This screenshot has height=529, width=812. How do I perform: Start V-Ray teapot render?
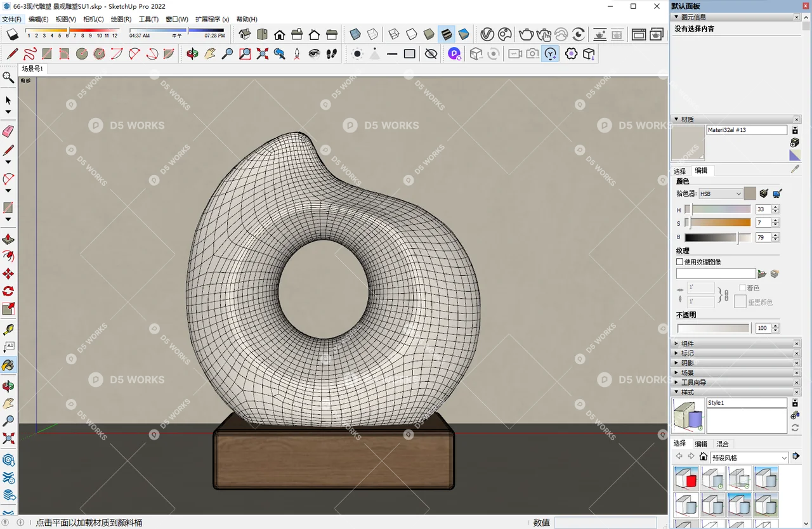click(x=526, y=34)
